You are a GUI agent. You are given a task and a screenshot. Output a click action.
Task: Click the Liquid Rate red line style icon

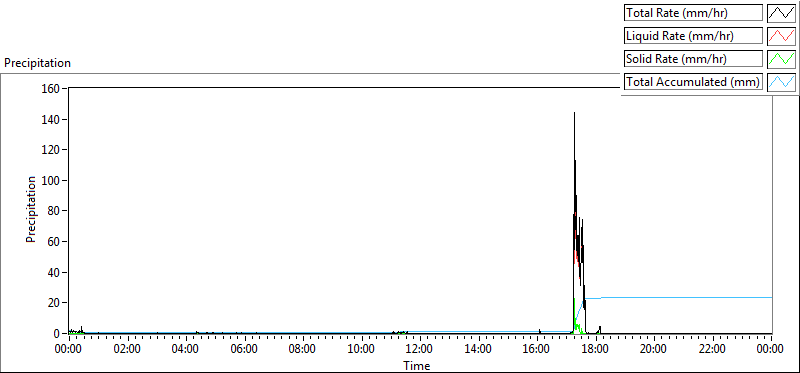[782, 36]
